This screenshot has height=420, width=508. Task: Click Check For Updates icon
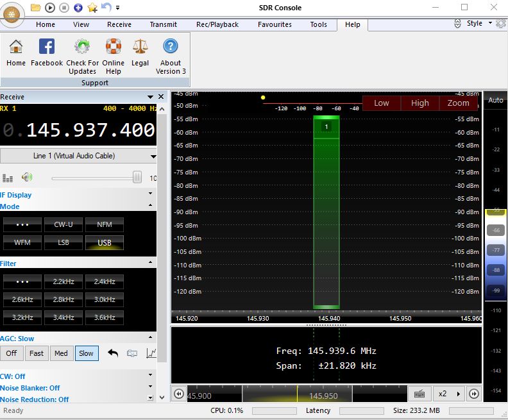pyautogui.click(x=82, y=56)
